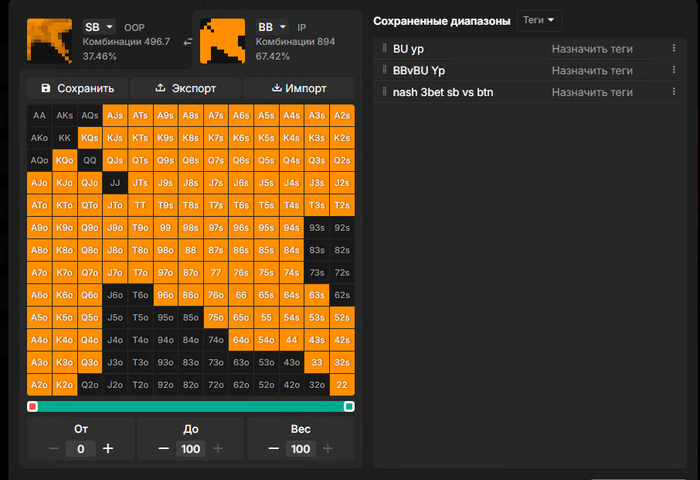Viewport: 700px width, 480px height.
Task: Toggle the AA hand cell
Action: click(x=39, y=116)
